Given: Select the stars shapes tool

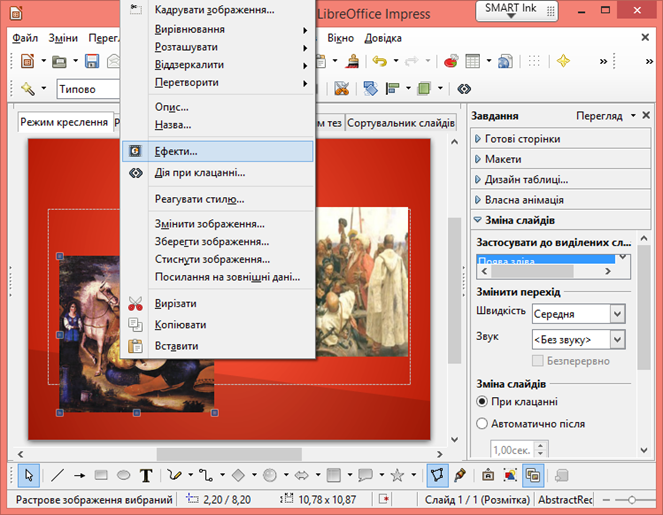Looking at the screenshot, I should click(x=397, y=475).
